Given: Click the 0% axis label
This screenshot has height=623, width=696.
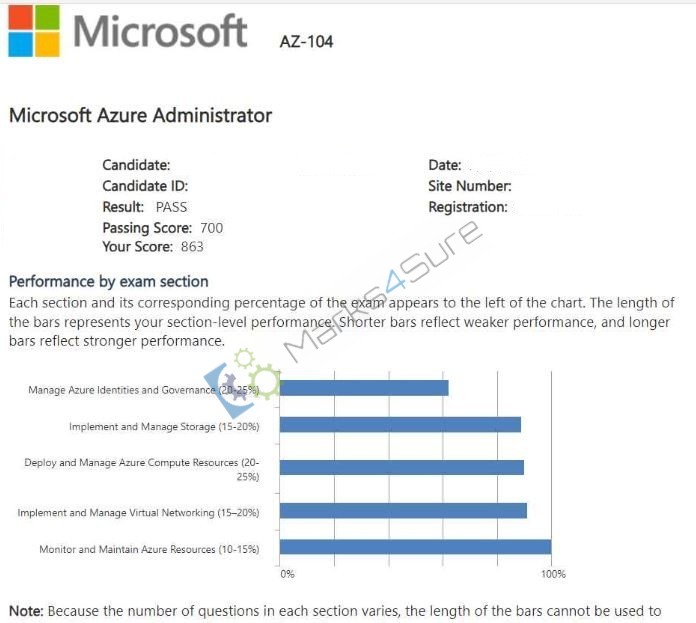Looking at the screenshot, I should pos(287,574).
